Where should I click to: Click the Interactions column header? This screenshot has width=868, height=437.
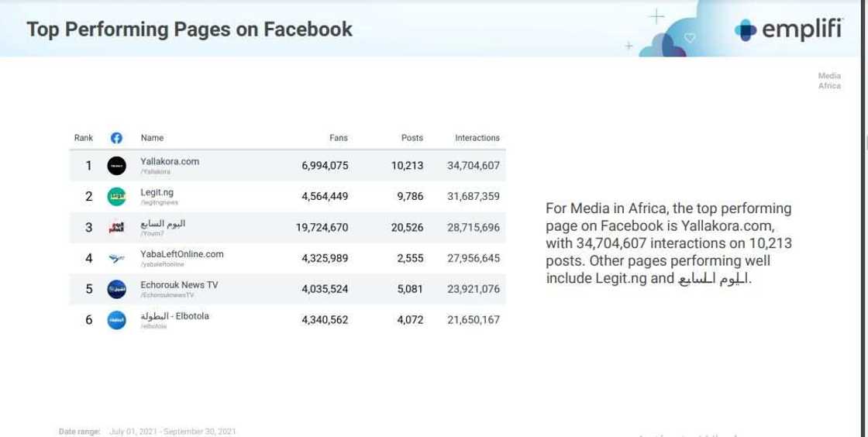coord(477,138)
